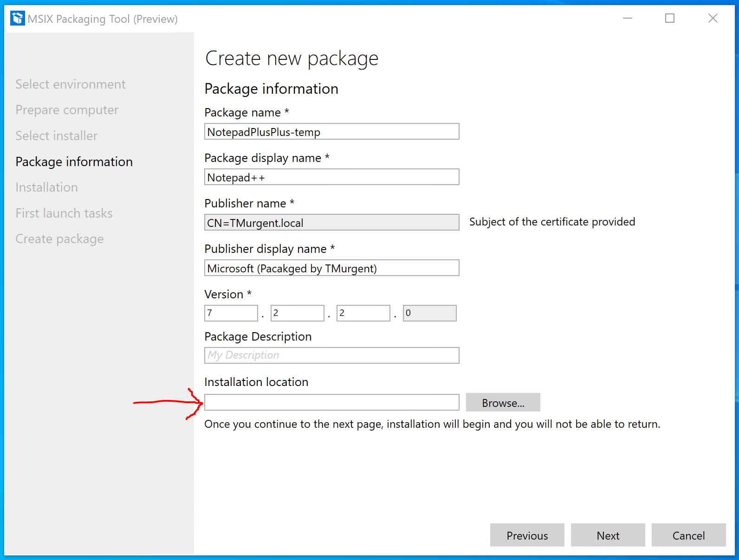Continue with the Next button
The height and width of the screenshot is (560, 739).
[x=608, y=535]
